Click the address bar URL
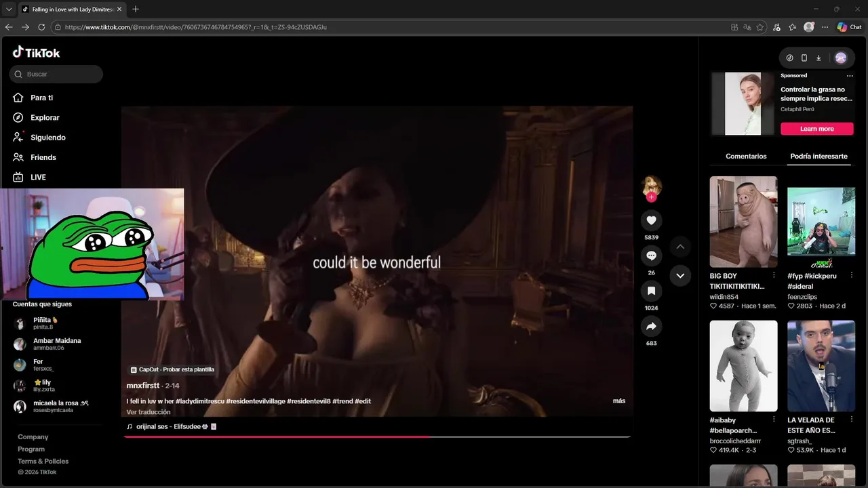Viewport: 868px width, 488px height. point(196,27)
